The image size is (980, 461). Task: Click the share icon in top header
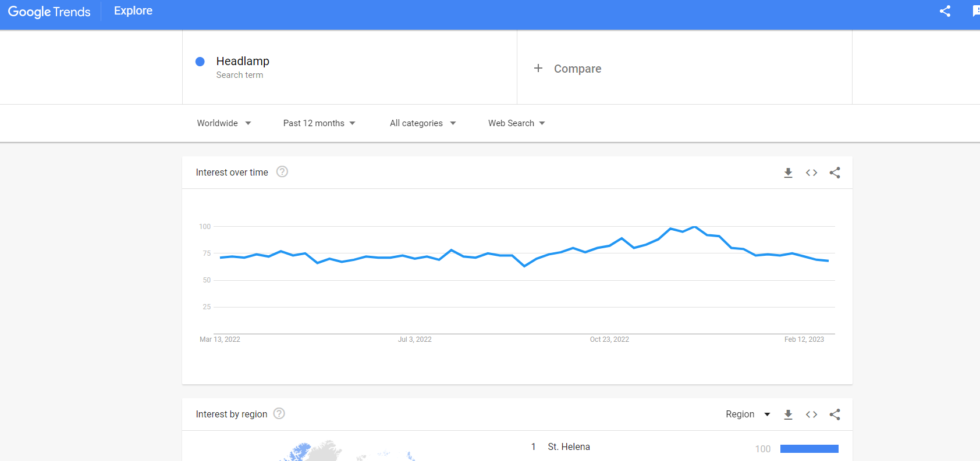(945, 11)
